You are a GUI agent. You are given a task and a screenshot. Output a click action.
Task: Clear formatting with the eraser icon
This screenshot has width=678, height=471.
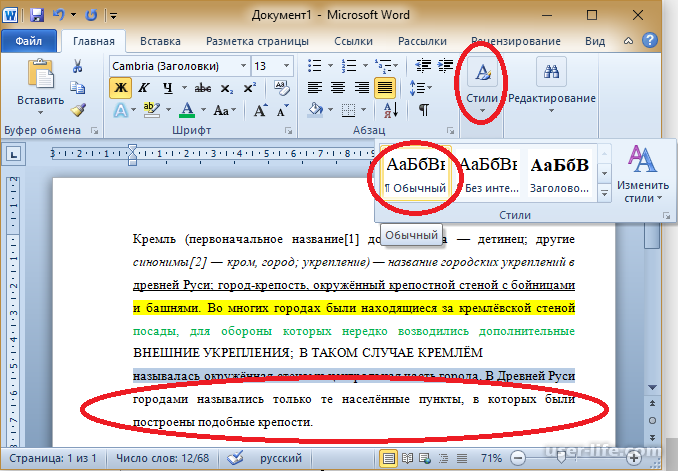pos(282,88)
